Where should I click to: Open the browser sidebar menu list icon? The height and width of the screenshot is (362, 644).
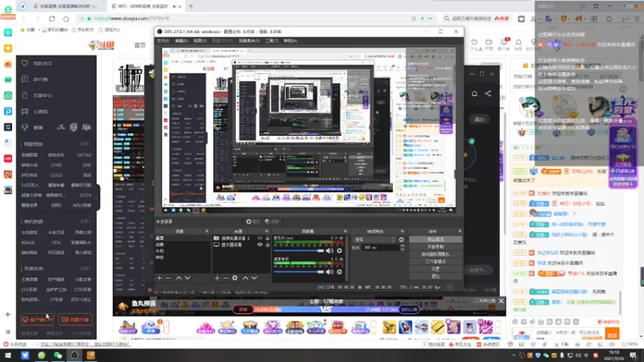pyautogui.click(x=7, y=331)
